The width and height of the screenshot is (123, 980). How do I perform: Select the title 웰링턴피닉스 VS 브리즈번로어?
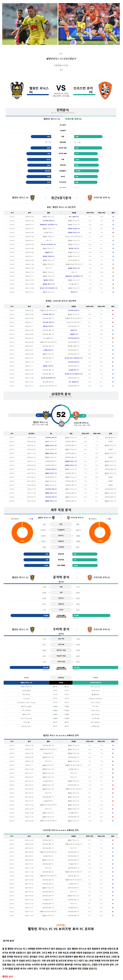point(61,59)
